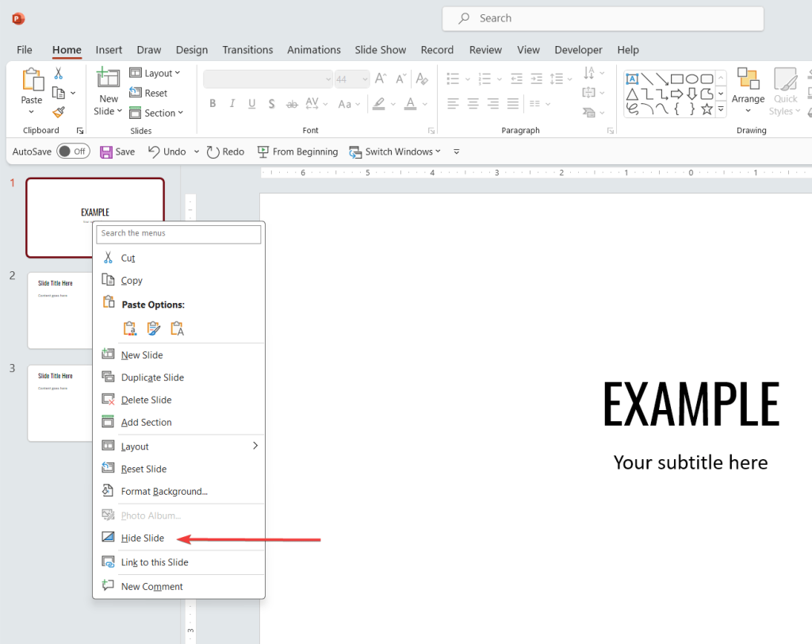The width and height of the screenshot is (812, 644).
Task: Toggle Justify alignment in Paragraph group
Action: coord(513,104)
